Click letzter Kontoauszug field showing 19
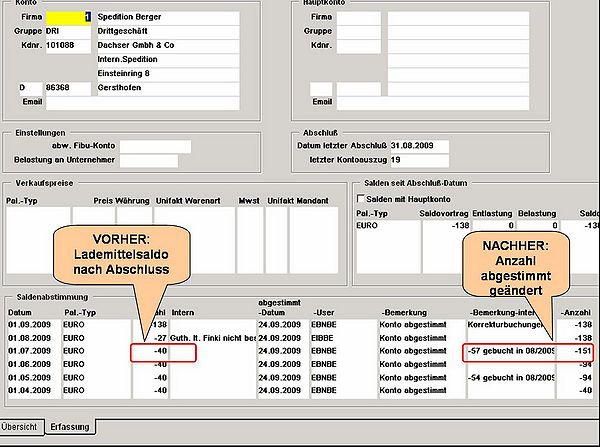The width and height of the screenshot is (600, 447). tap(419, 160)
